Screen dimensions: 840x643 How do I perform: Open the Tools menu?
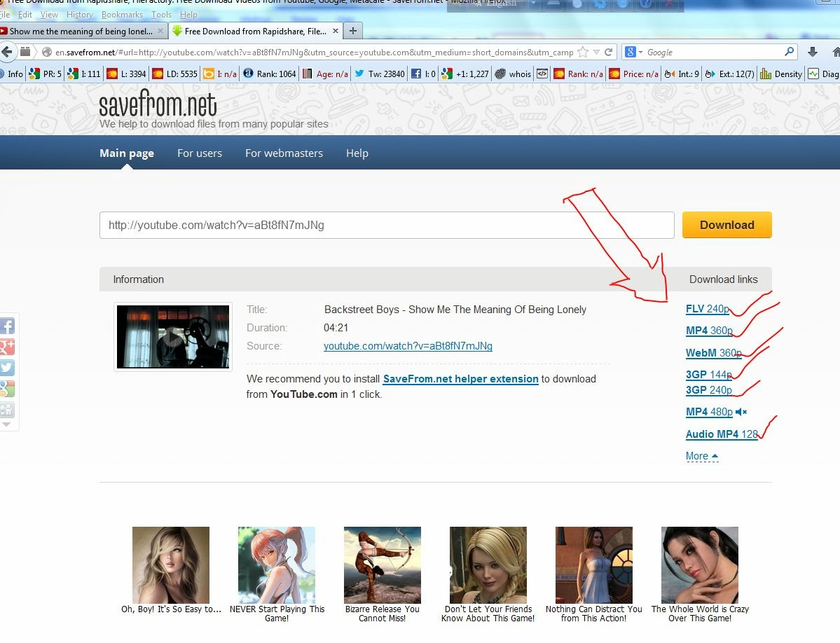161,15
